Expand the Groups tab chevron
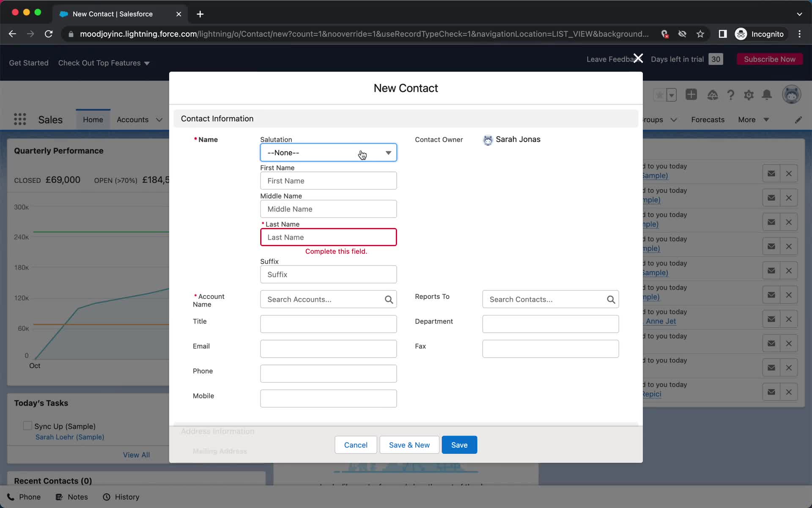Screen dimensions: 812x508 (674, 120)
